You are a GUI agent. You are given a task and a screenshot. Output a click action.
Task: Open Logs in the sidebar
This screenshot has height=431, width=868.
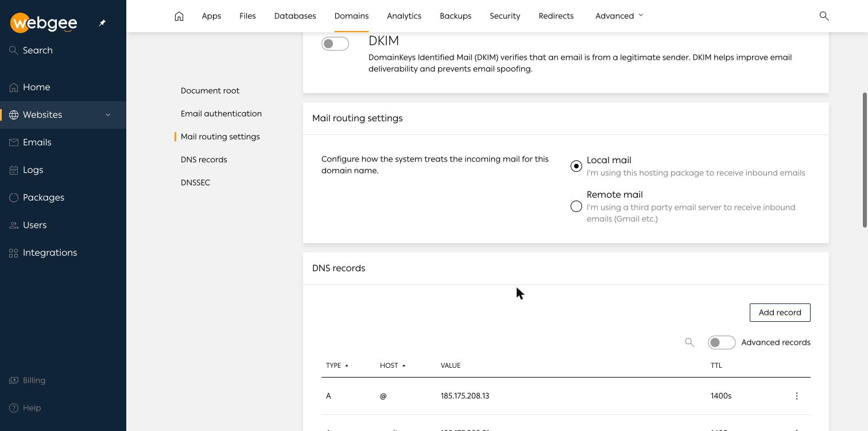[63, 170]
